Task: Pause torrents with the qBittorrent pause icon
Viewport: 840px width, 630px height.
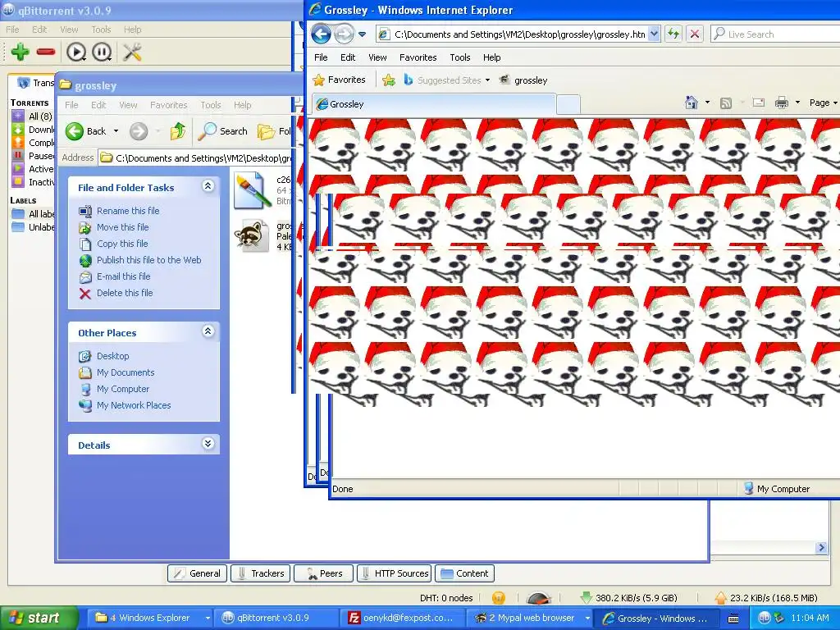Action: click(102, 52)
